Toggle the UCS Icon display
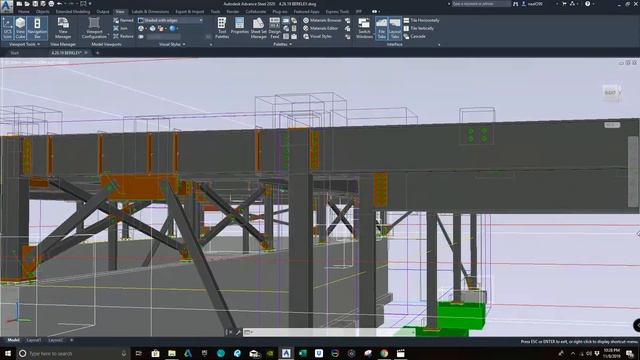This screenshot has width=640, height=360. pos(7,28)
